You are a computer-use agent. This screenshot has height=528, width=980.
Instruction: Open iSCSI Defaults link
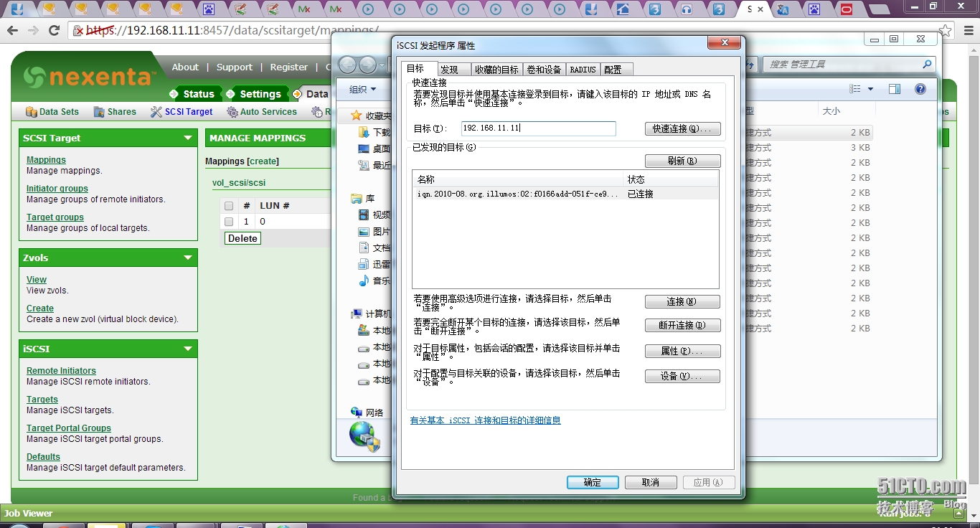43,457
